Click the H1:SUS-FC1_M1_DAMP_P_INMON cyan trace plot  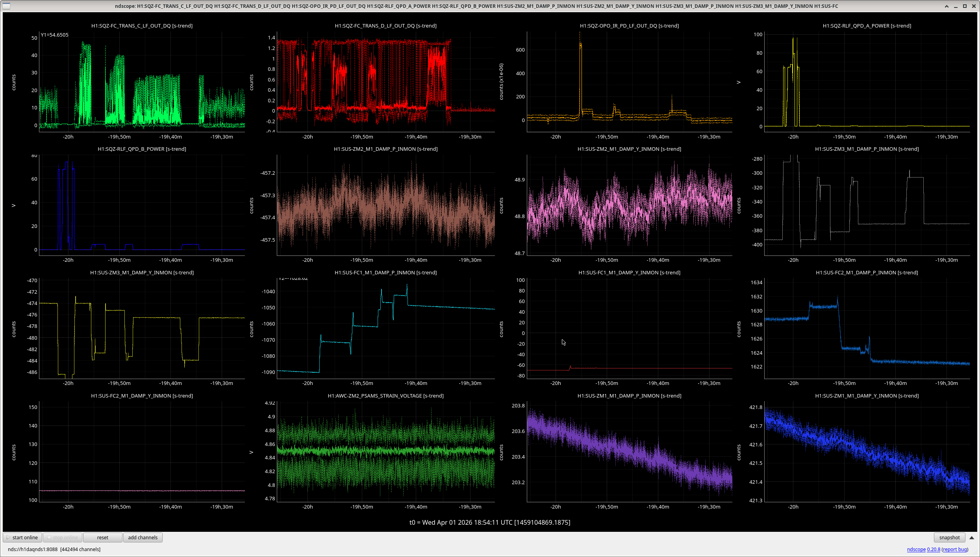(x=386, y=328)
